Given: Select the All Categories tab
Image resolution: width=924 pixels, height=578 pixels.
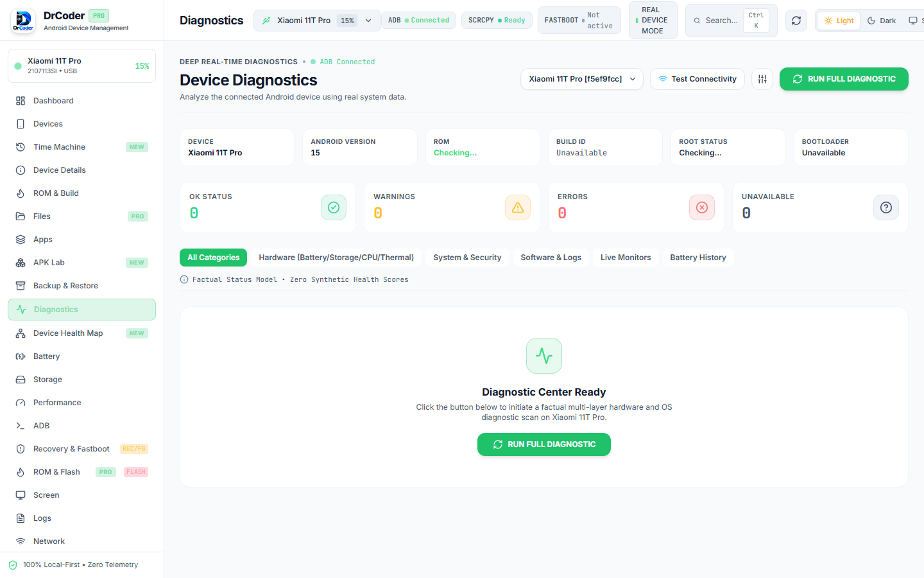Looking at the screenshot, I should click(213, 258).
